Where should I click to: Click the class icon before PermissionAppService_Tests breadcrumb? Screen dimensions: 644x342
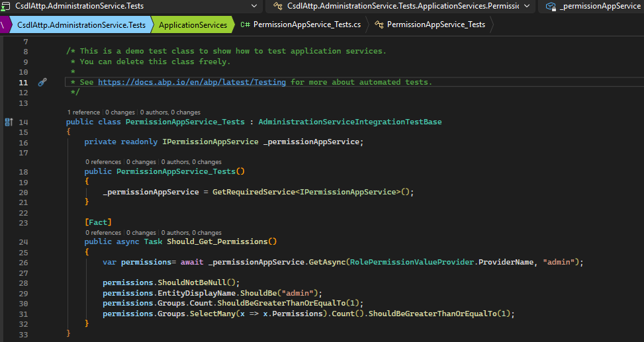(x=379, y=24)
